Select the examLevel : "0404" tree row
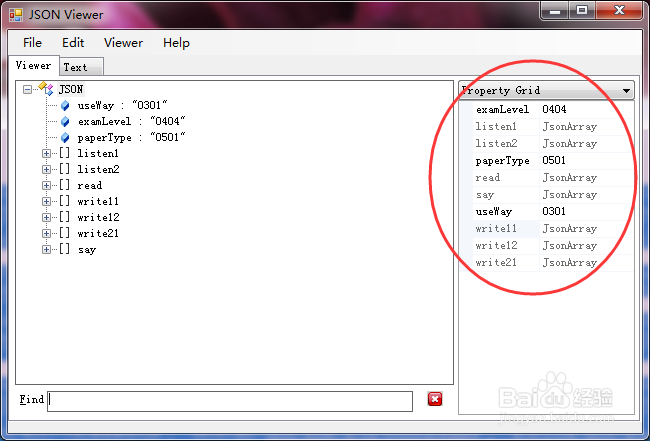This screenshot has width=650, height=441. (131, 121)
